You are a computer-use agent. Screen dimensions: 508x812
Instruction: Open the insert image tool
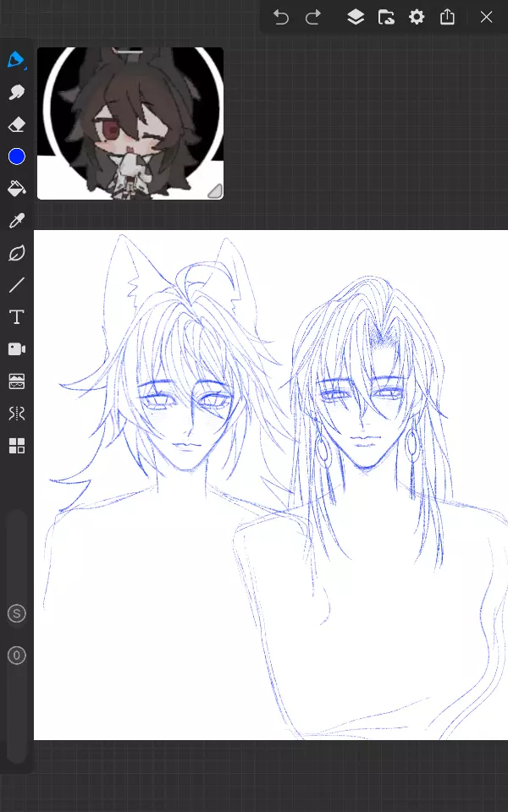[x=16, y=381]
